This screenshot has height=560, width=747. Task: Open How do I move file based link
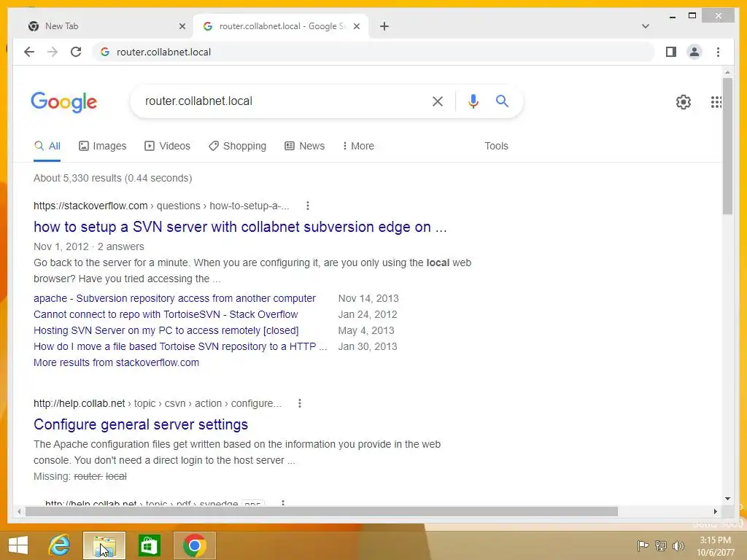(x=180, y=346)
